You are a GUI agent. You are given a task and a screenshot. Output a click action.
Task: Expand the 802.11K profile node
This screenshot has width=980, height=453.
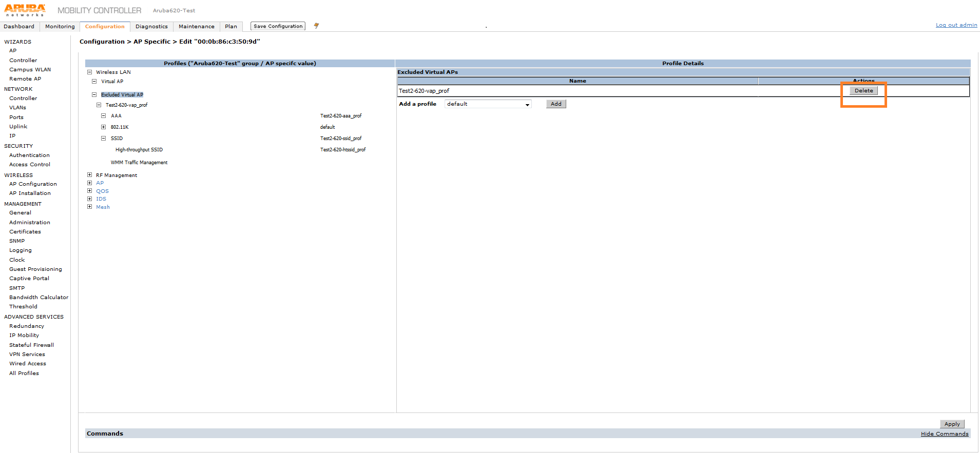click(x=103, y=127)
